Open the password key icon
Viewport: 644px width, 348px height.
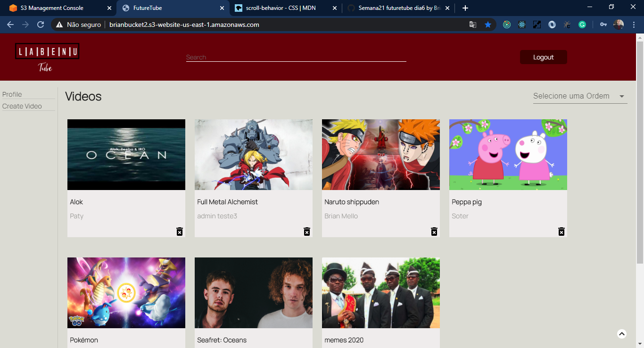[603, 25]
